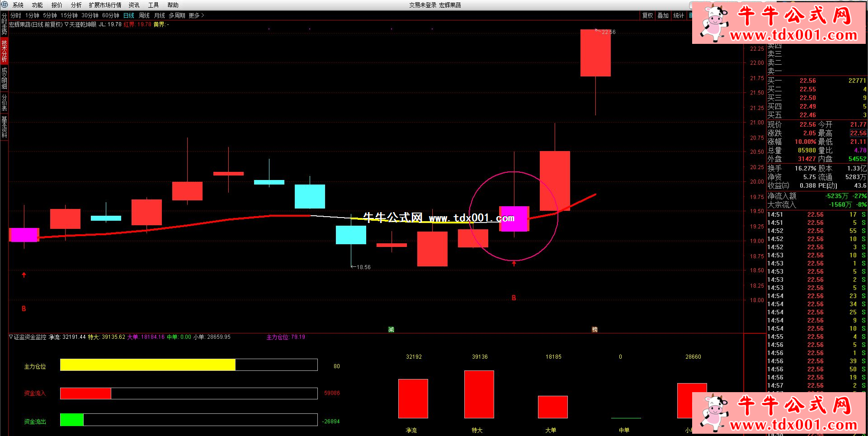Switch to the 5分钟 chart period

(50, 15)
